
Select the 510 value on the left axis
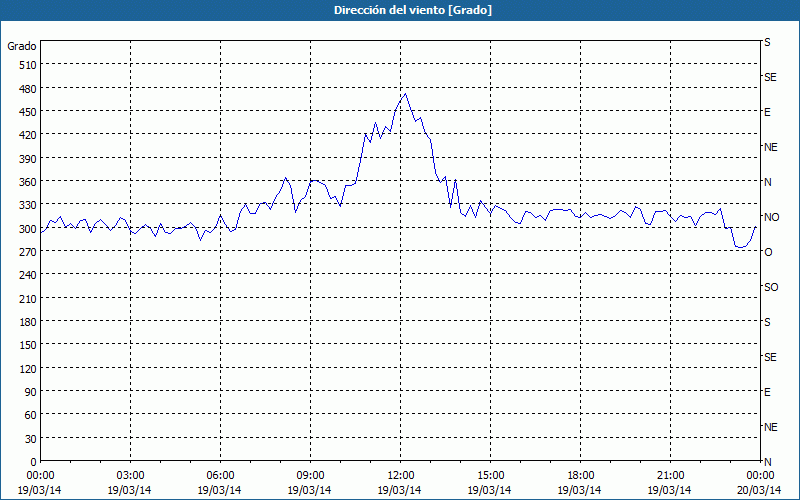click(x=24, y=65)
